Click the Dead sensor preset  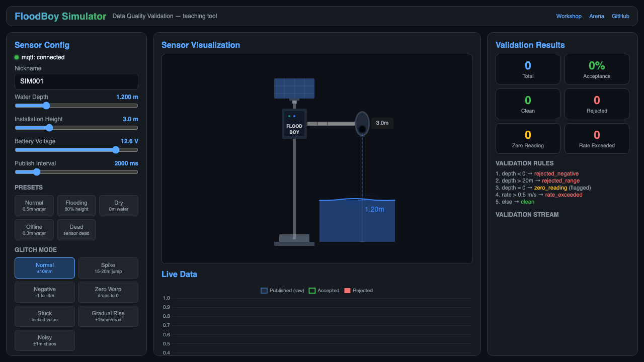click(76, 230)
